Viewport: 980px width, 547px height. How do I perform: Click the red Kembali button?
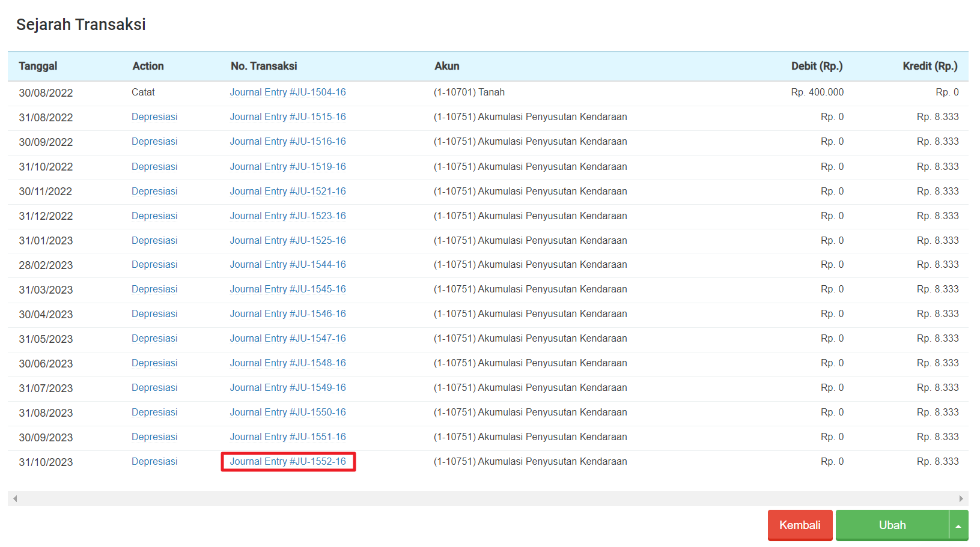pyautogui.click(x=800, y=525)
